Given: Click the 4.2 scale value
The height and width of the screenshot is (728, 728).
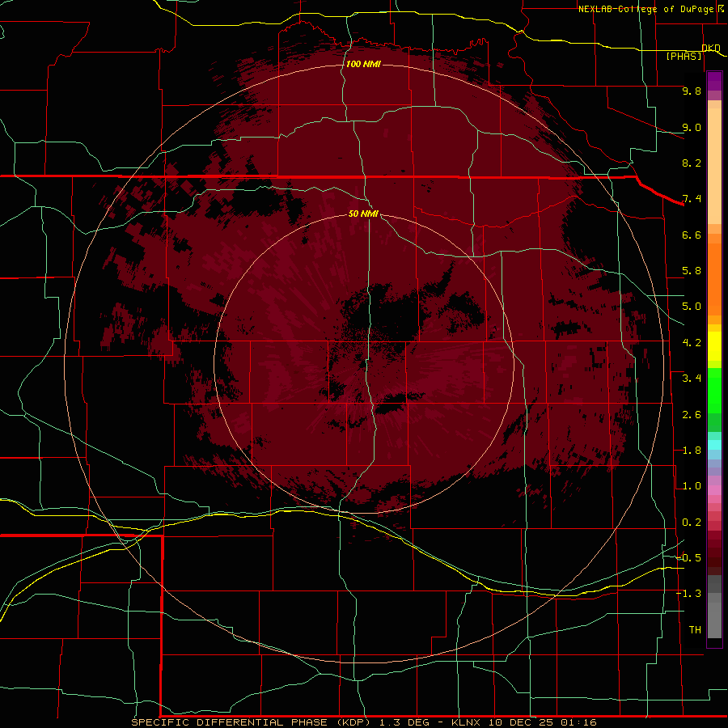Looking at the screenshot, I should 692,343.
